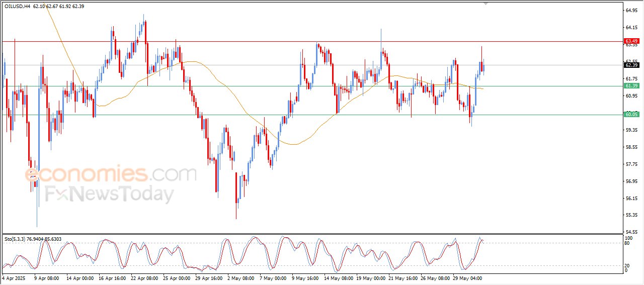This screenshot has height=285, width=644.
Task: Click the 19 May 00:00 time label
Action: (370, 277)
